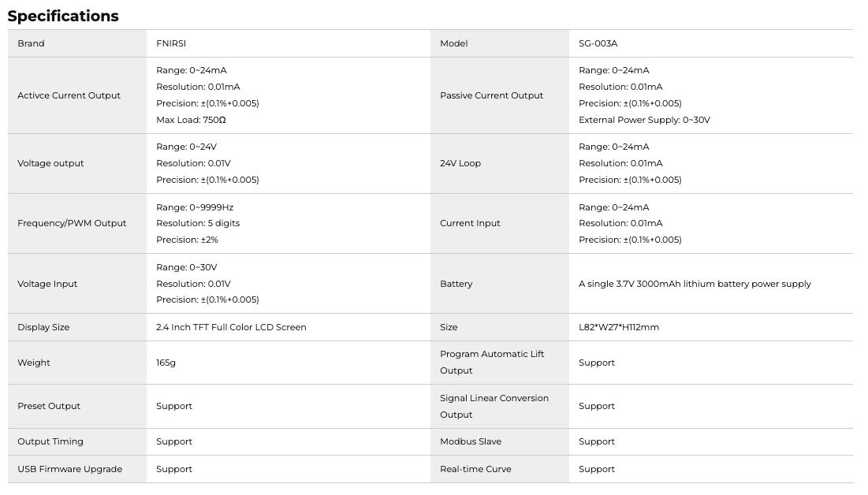Click the Precision ±2% text
Image resolution: width=868 pixels, height=495 pixels.
[x=187, y=240]
